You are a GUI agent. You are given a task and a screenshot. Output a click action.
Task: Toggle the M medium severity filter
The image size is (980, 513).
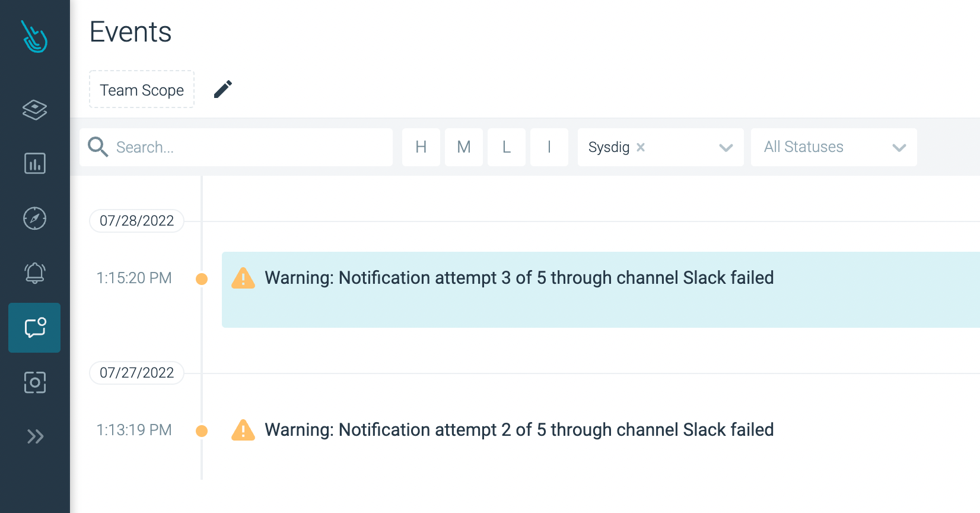click(x=464, y=147)
